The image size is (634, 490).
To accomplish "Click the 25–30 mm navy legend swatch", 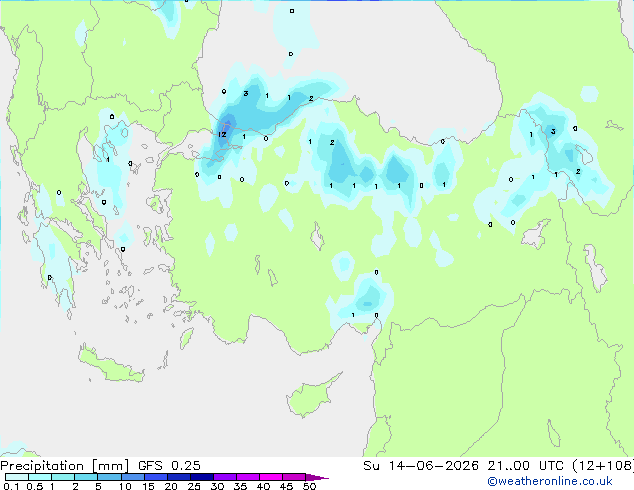I will tap(201, 477).
